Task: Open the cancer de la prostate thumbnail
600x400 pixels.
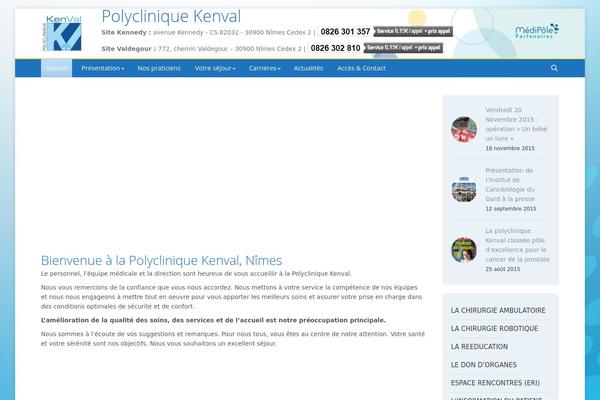Action: [x=464, y=250]
